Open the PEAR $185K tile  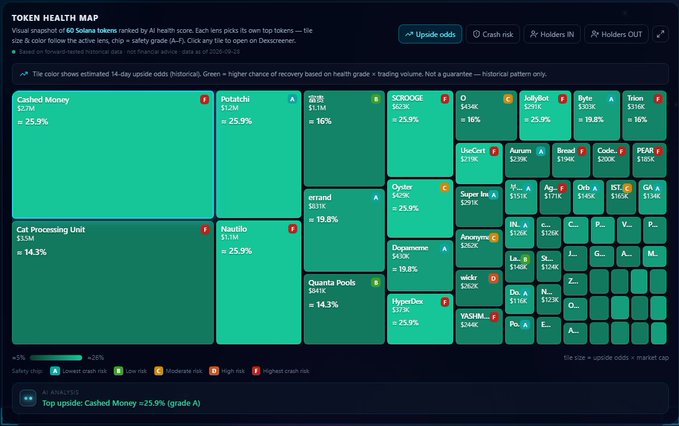(x=649, y=160)
